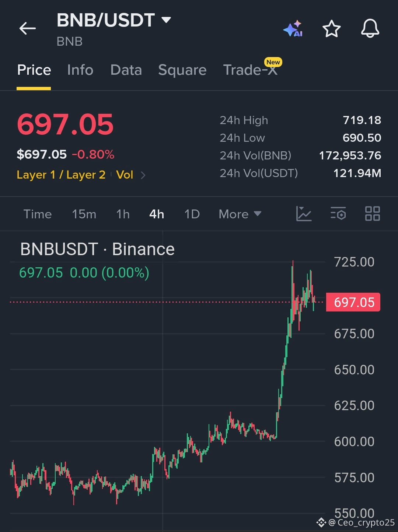Switch to the Data tab
This screenshot has width=398, height=532.
[x=126, y=70]
